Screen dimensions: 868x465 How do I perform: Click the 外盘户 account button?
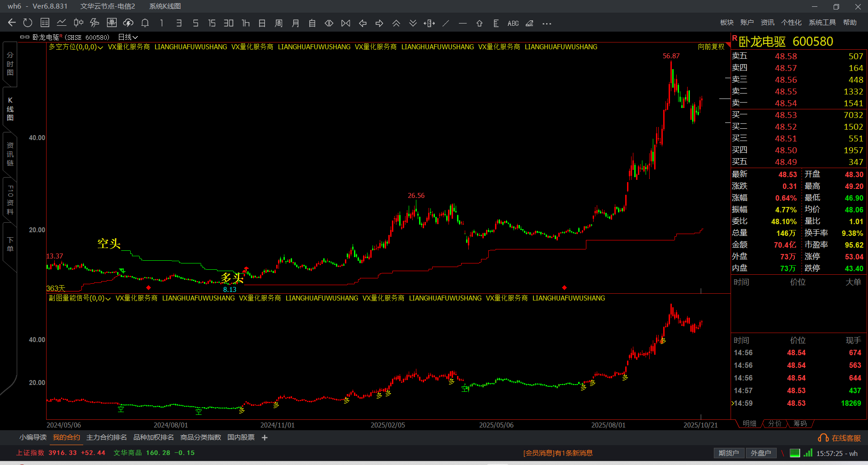click(761, 453)
